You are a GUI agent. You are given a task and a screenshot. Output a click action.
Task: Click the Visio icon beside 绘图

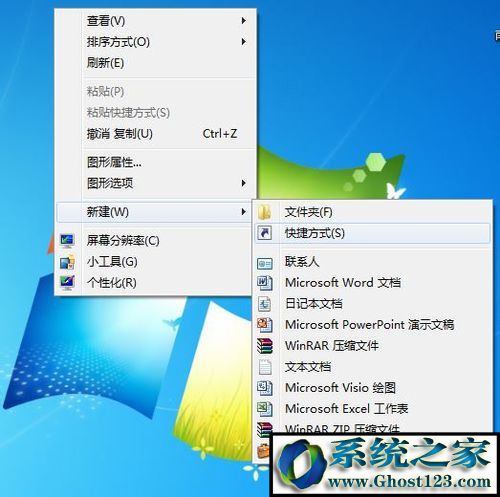[265, 388]
